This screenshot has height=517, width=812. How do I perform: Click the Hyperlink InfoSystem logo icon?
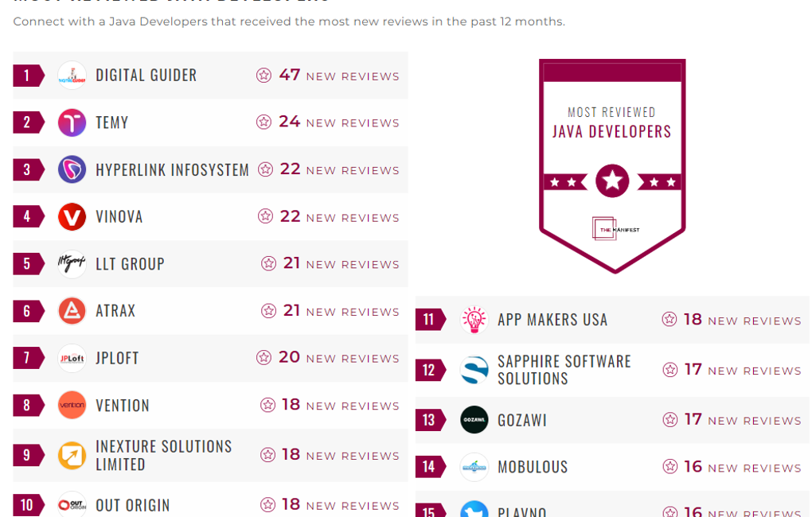(x=72, y=169)
